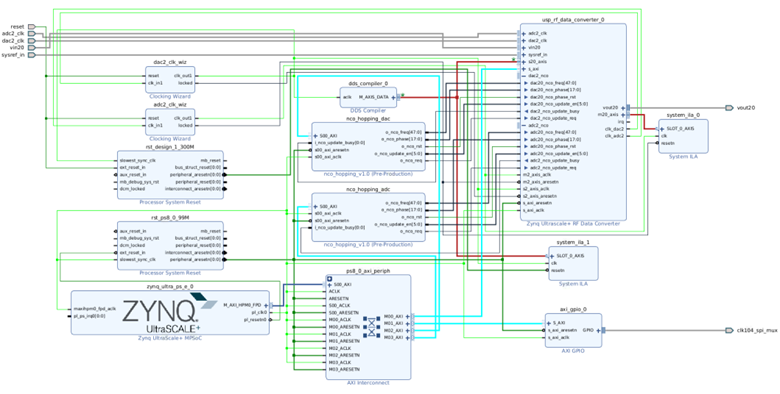
Task: Expand M_AXI_HPM0_FPD pin on Zynq block
Action: point(266,305)
